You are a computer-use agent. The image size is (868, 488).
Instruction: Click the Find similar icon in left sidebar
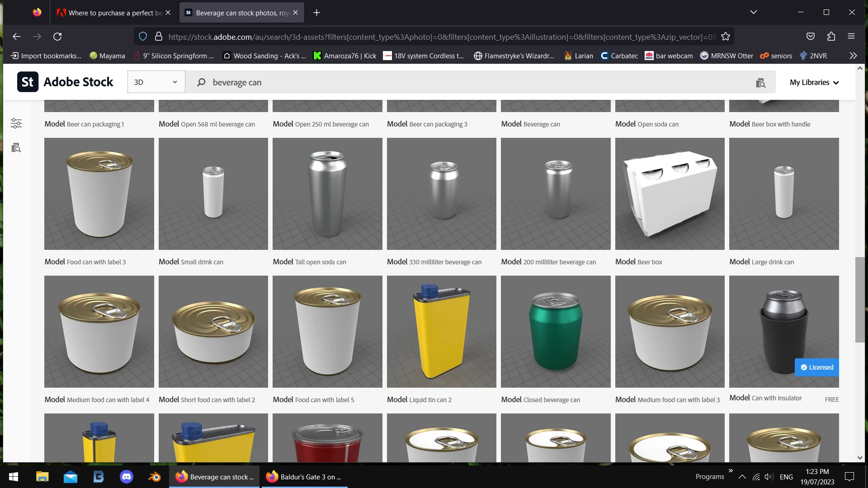click(16, 148)
